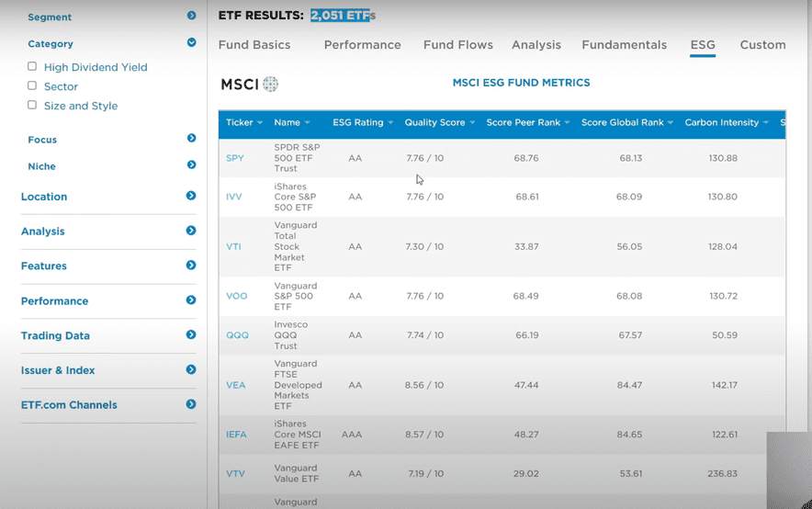
Task: Click the MSCI globe logo icon
Action: coord(270,85)
